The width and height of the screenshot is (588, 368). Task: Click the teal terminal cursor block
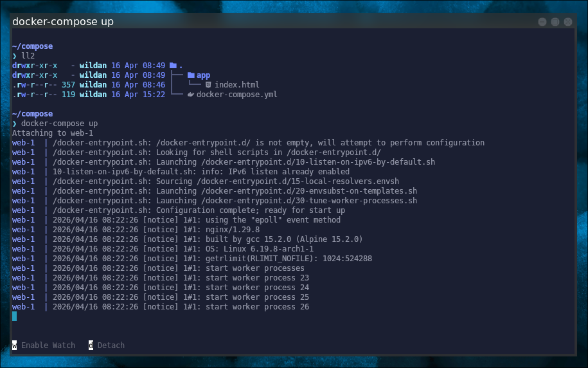[14, 317]
